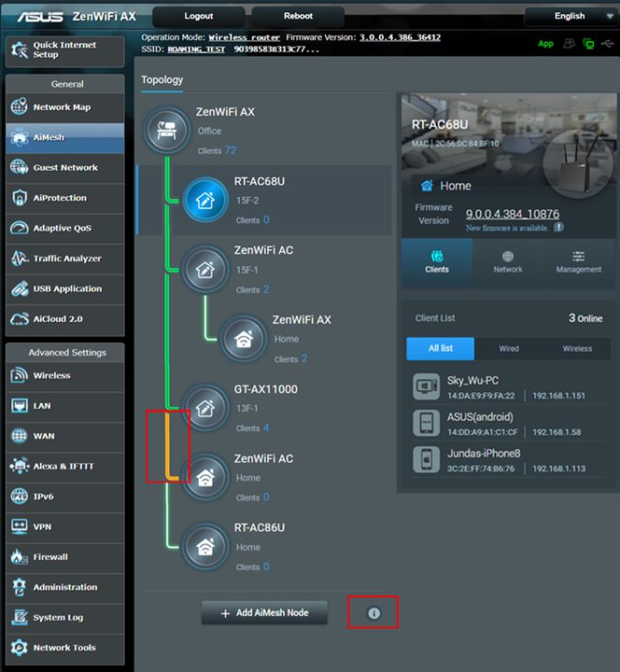Click the info icon beside Add AiMesh Node
This screenshot has height=672, width=620.
(373, 613)
